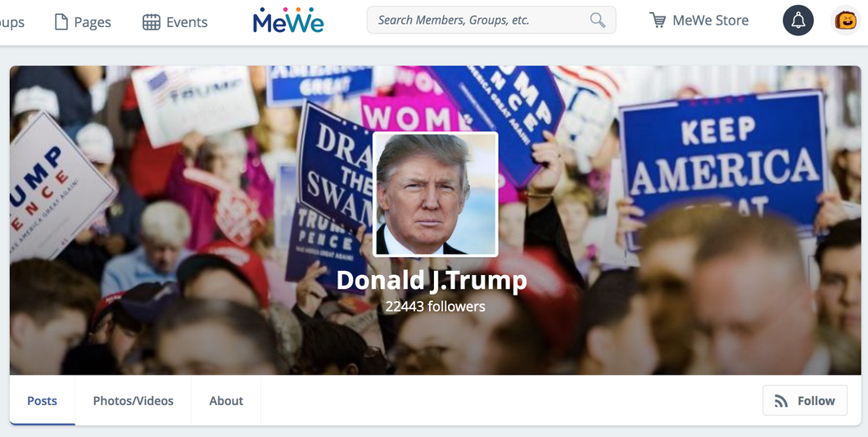Open the Events link label

pos(187,22)
